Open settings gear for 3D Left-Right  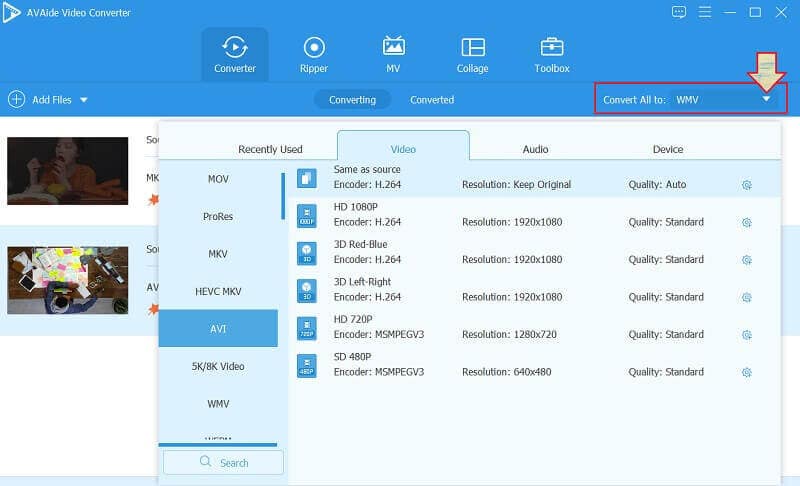(747, 297)
